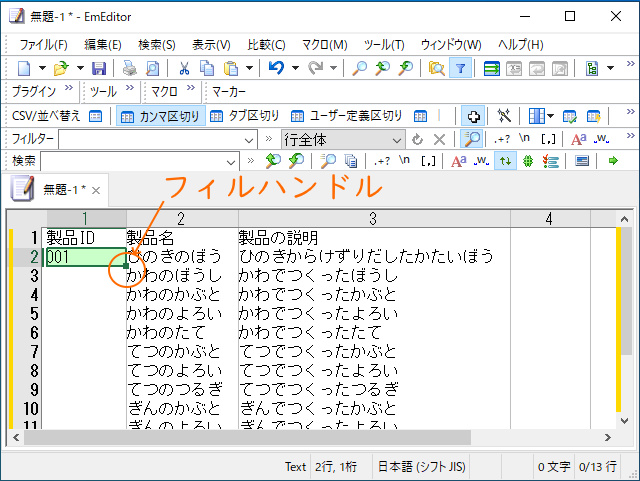The width and height of the screenshot is (640, 481).
Task: Click the 日本語 (シフト JIS) encoding in status bar
Action: pyautogui.click(x=421, y=467)
